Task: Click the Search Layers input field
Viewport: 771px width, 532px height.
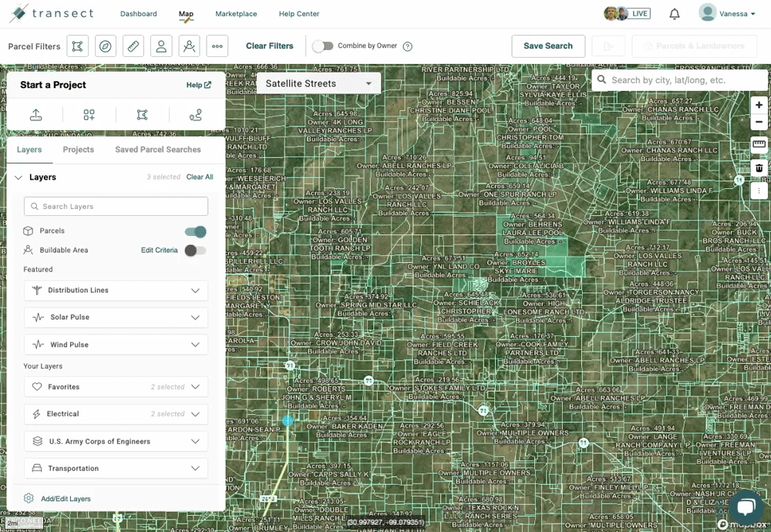Action: click(116, 207)
